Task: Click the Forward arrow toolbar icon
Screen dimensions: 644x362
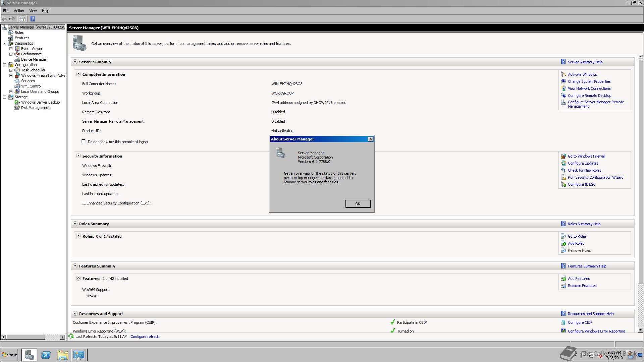Action: click(x=12, y=19)
